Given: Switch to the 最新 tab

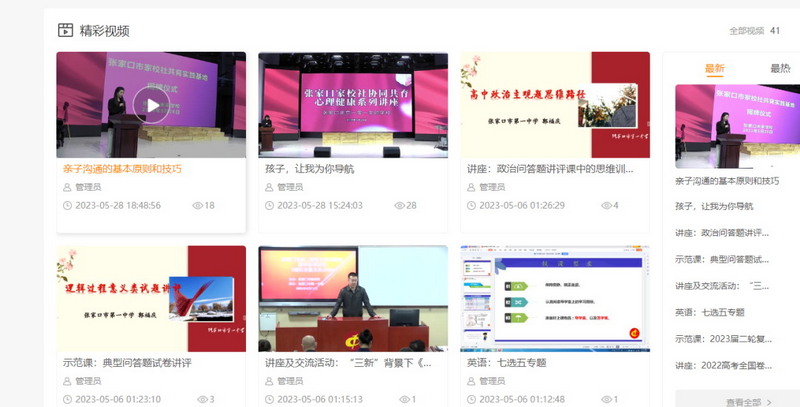Looking at the screenshot, I should 714,68.
